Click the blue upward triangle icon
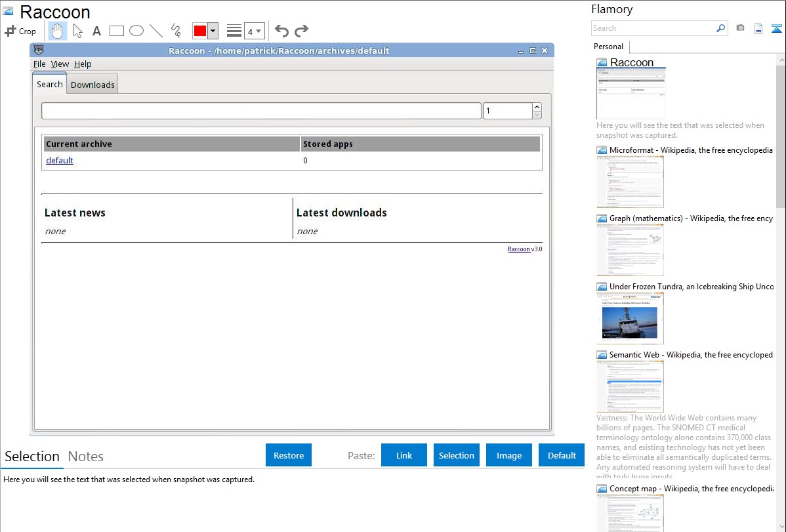 pyautogui.click(x=776, y=28)
